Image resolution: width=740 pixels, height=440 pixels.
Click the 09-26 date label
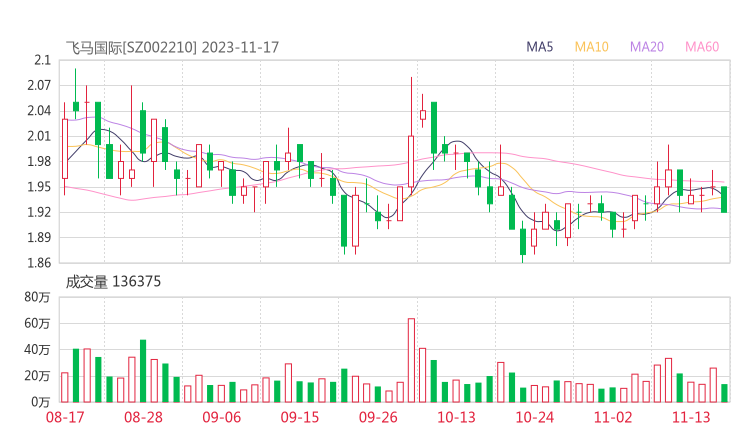[378, 417]
